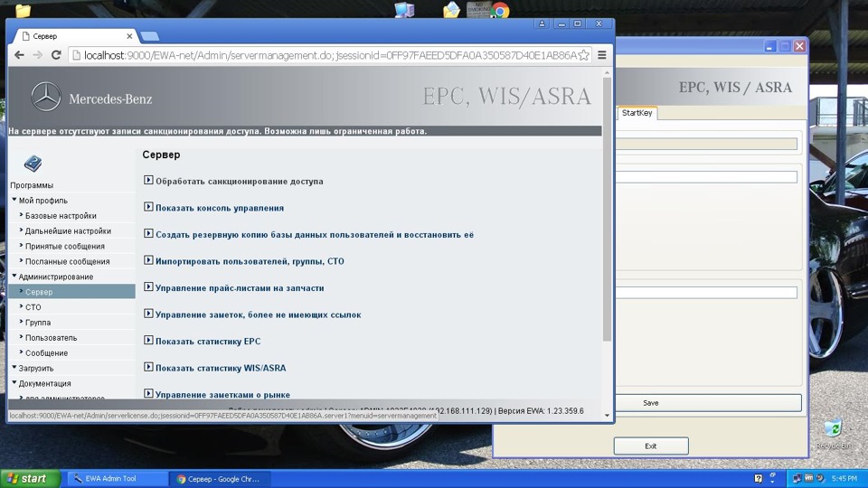Viewport: 868px width, 488px height.
Task: Click arrow icon beside Импортировать пользователей
Action: point(147,259)
